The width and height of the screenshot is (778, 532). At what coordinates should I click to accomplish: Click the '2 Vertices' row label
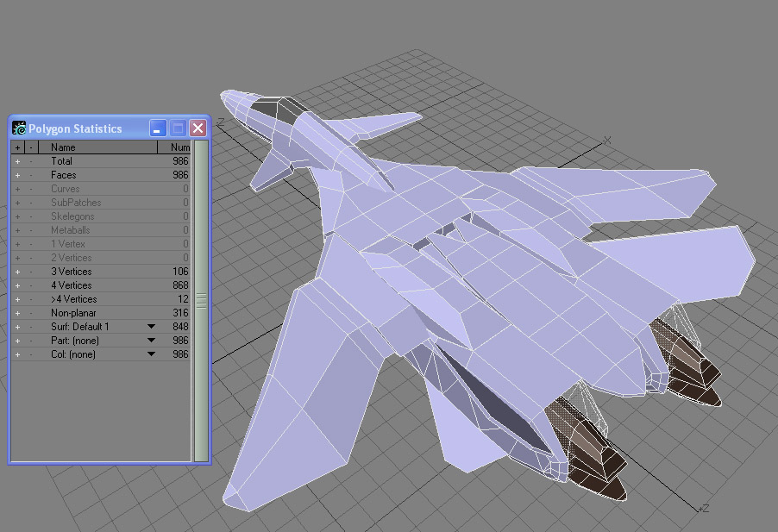(x=72, y=258)
